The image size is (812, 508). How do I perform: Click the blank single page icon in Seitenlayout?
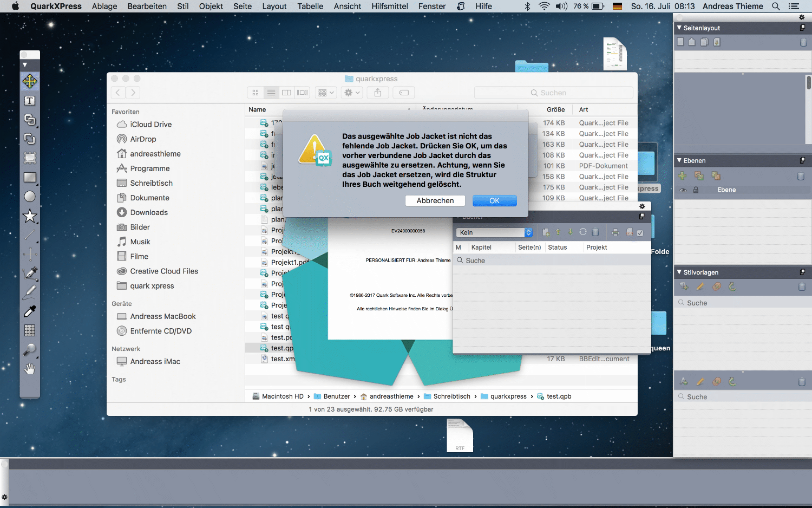pos(680,42)
